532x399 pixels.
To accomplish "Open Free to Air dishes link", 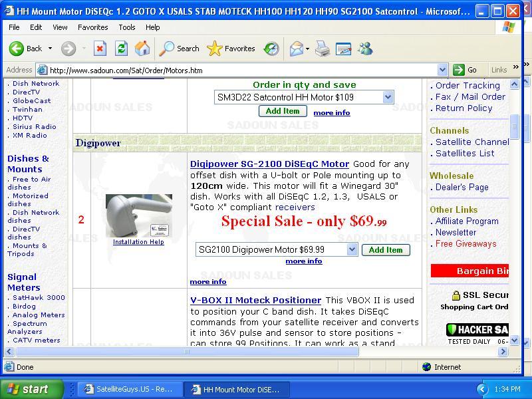I will point(29,184).
